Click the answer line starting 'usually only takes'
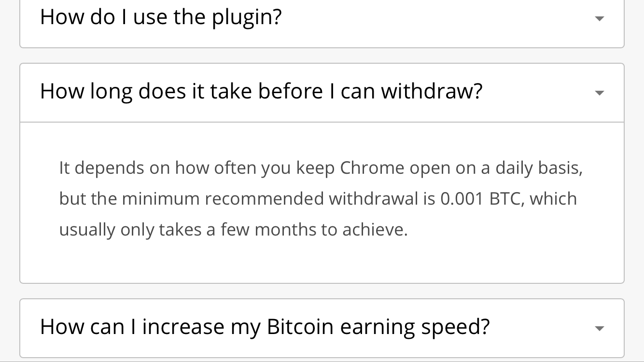This screenshot has width=644, height=362. tap(233, 230)
